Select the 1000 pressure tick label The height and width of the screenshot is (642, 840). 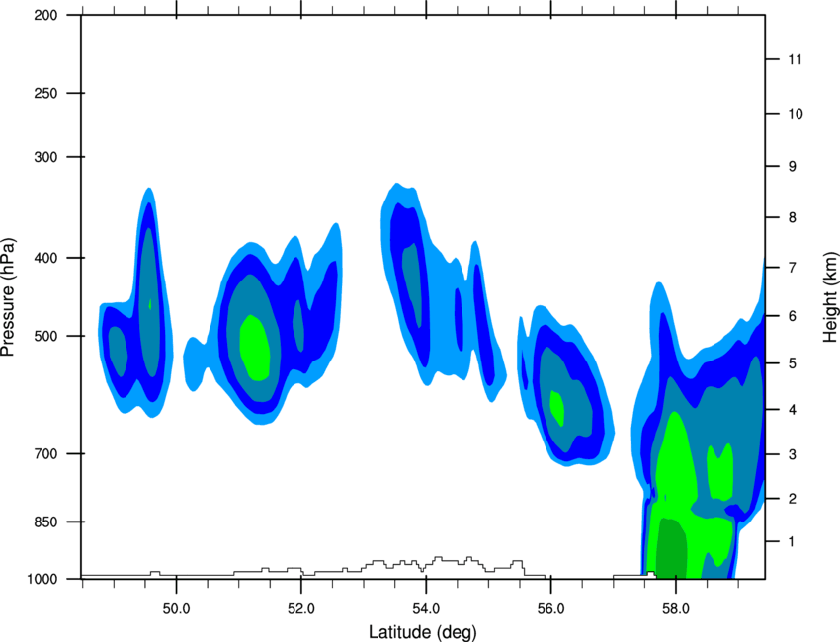42,579
